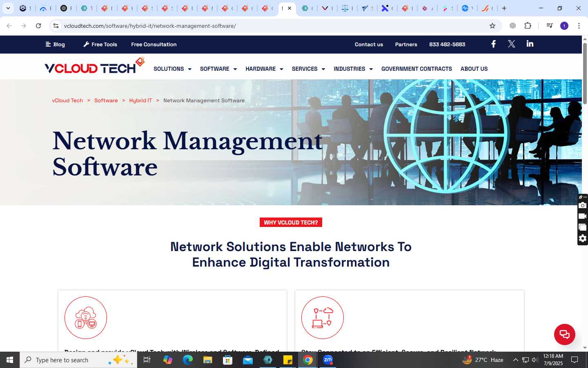Expand the SOFTWARE menu
Viewport: 588px width, 368px height.
[218, 69]
